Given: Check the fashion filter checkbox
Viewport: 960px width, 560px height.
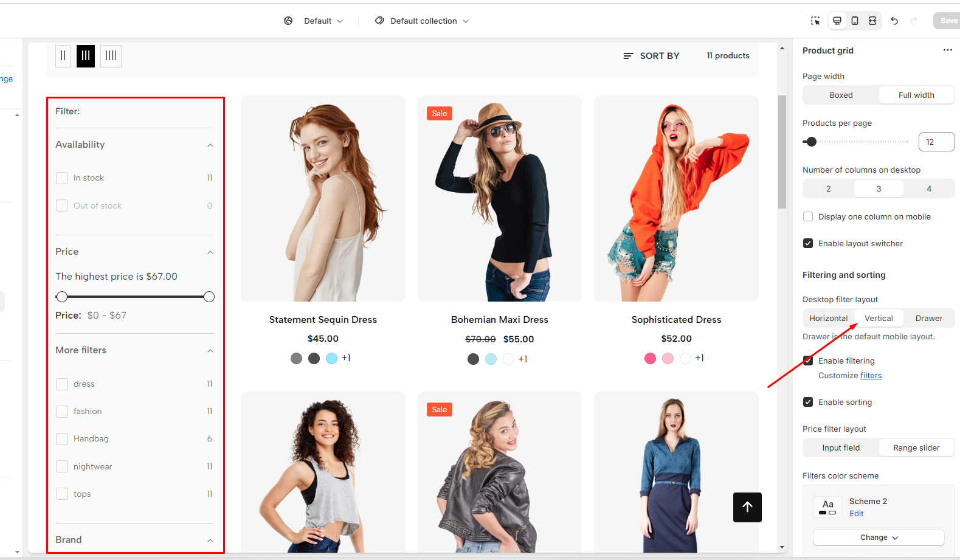Looking at the screenshot, I should pyautogui.click(x=61, y=411).
